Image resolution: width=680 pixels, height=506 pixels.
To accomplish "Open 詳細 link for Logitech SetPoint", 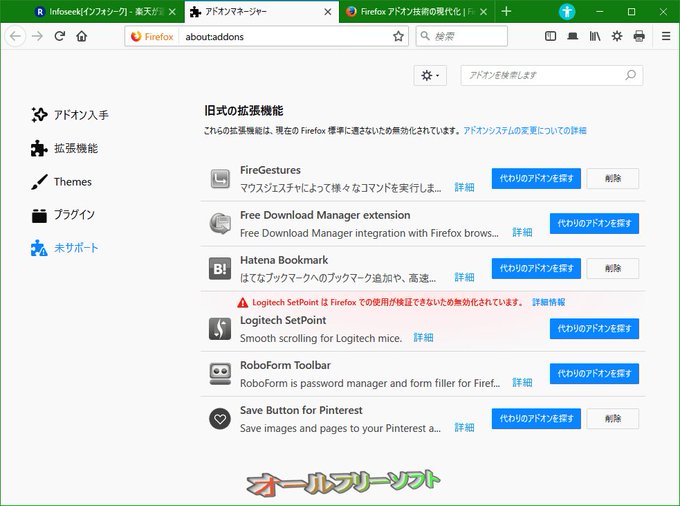I will [x=423, y=338].
